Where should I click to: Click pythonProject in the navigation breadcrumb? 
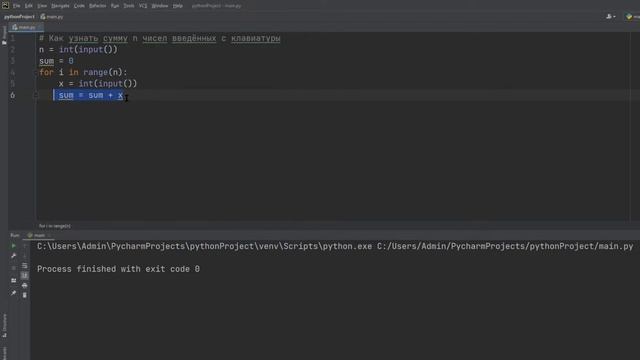[x=19, y=17]
